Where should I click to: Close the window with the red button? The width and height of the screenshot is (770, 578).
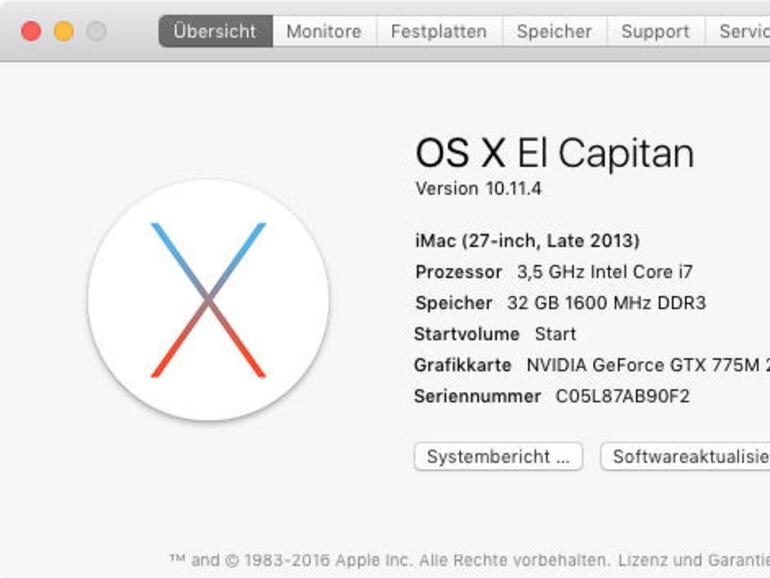pos(31,31)
